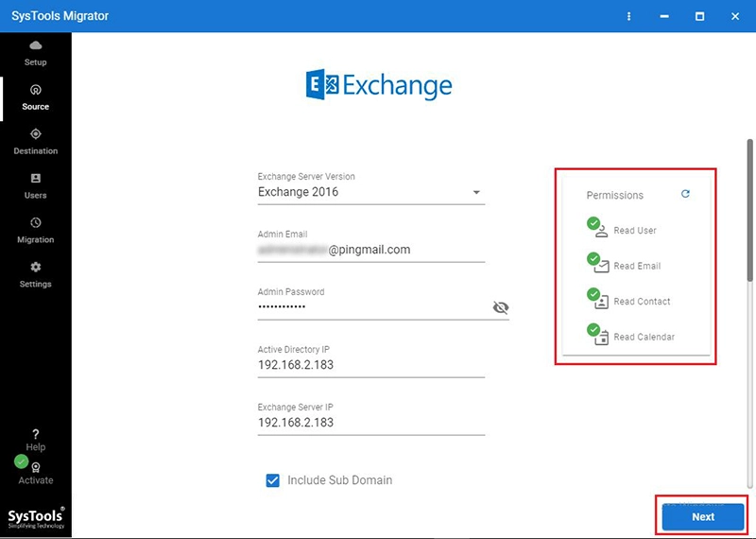The image size is (756, 539).
Task: Open the Setup section in the sidebar
Action: tap(36, 53)
